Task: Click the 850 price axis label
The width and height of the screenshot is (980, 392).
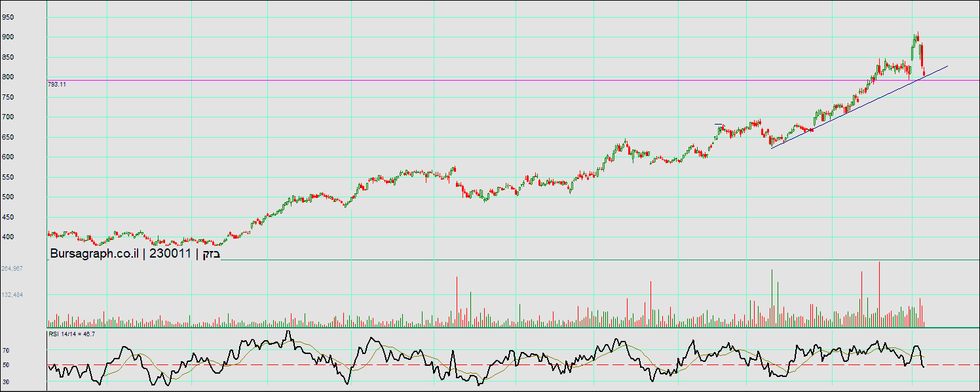Action: 8,58
